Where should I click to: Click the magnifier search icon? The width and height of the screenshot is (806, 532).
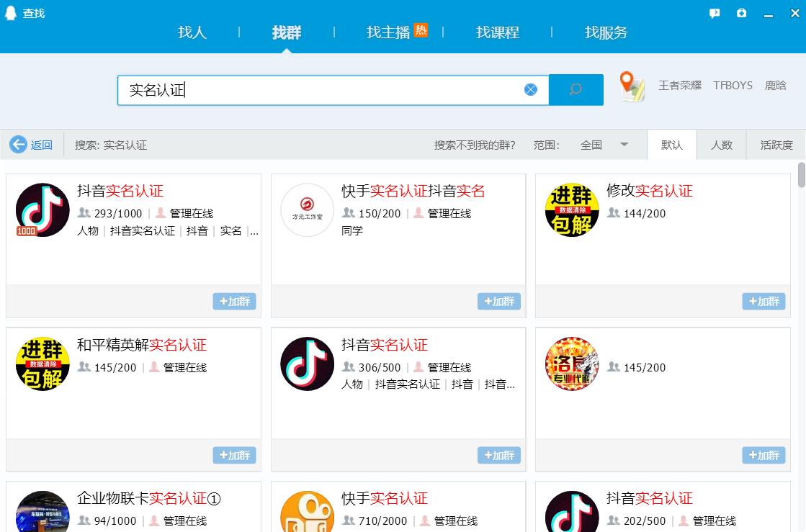(x=576, y=89)
